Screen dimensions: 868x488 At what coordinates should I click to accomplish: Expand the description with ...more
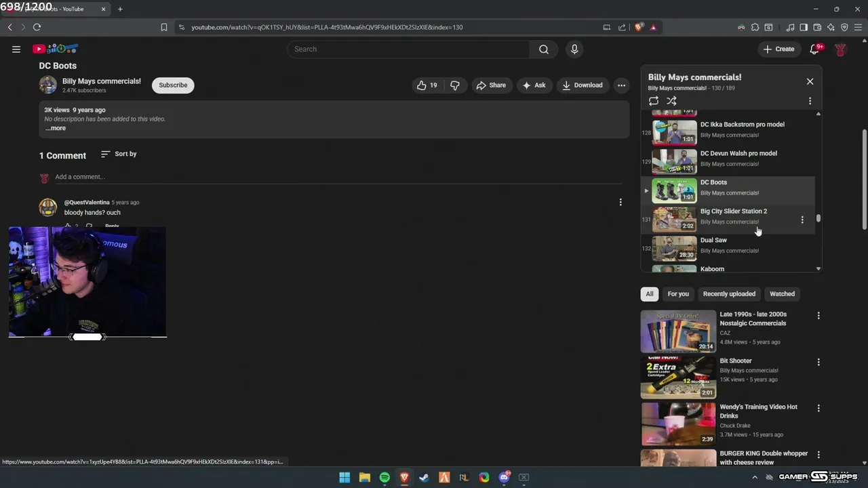point(56,128)
